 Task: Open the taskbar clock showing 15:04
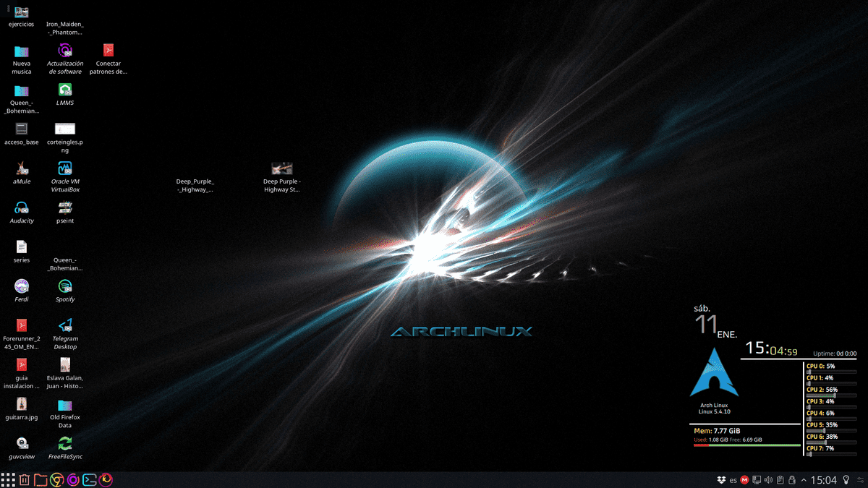pyautogui.click(x=823, y=480)
